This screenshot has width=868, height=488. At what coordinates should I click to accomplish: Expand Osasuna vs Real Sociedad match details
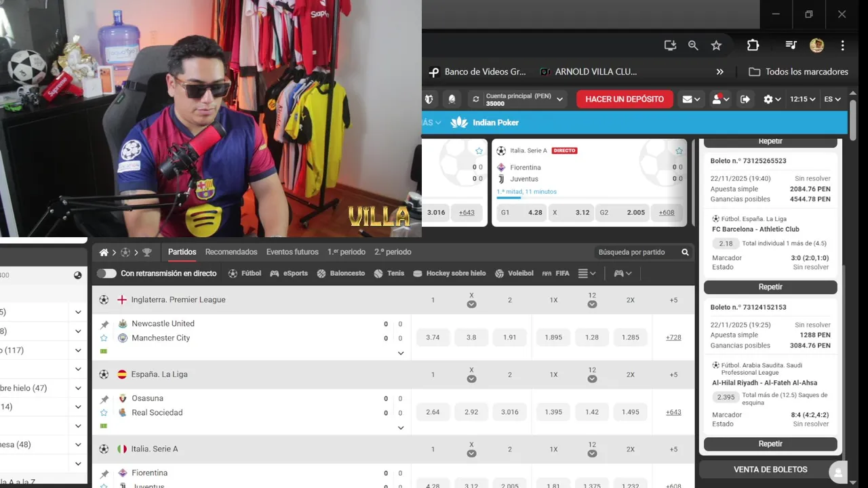point(401,428)
